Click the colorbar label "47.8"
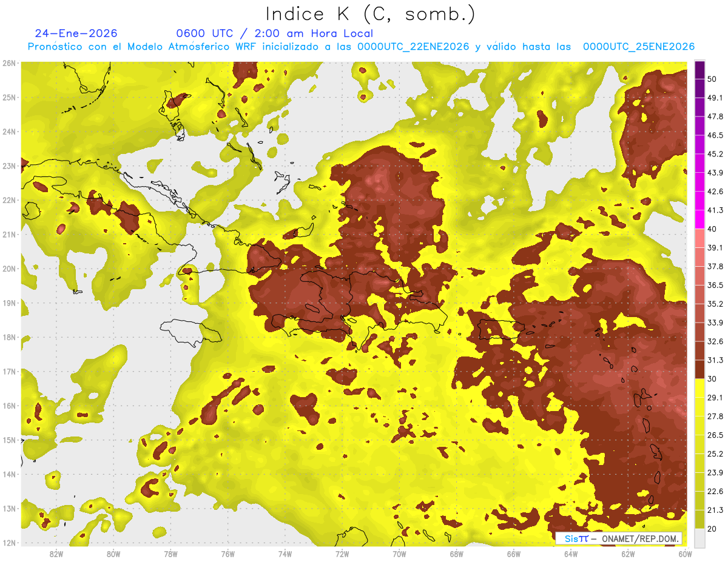This screenshot has width=728, height=562. tap(715, 116)
